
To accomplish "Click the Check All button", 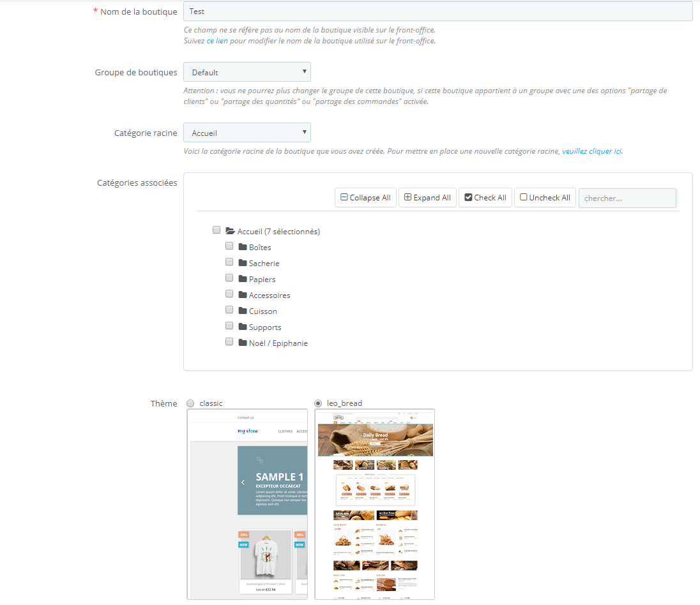I will click(x=485, y=198).
